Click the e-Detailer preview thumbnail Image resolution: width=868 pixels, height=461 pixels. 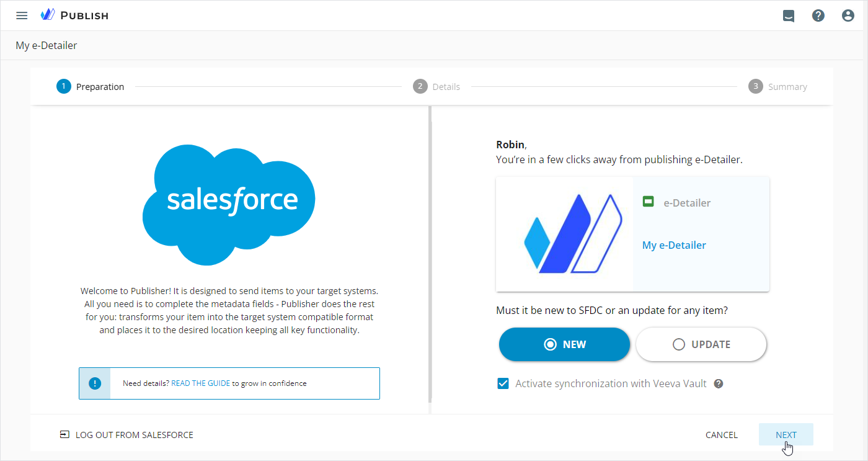click(565, 234)
